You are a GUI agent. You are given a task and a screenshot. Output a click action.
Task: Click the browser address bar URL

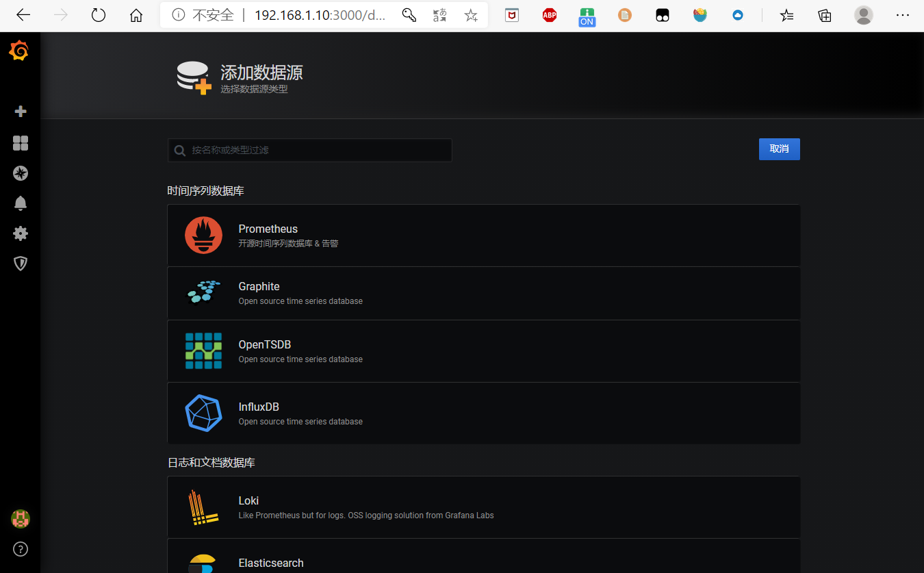point(320,15)
